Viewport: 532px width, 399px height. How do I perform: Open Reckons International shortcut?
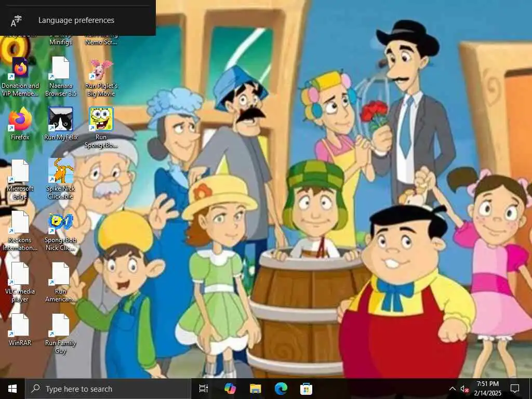[20, 231]
